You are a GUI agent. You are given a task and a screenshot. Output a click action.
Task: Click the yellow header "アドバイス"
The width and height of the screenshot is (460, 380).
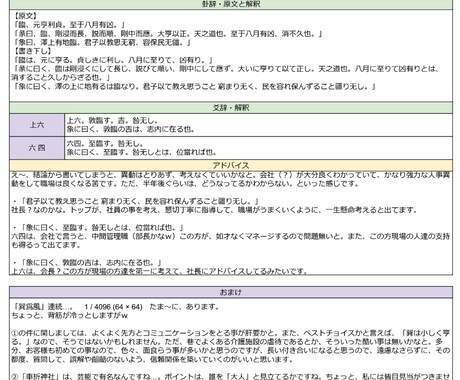231,165
